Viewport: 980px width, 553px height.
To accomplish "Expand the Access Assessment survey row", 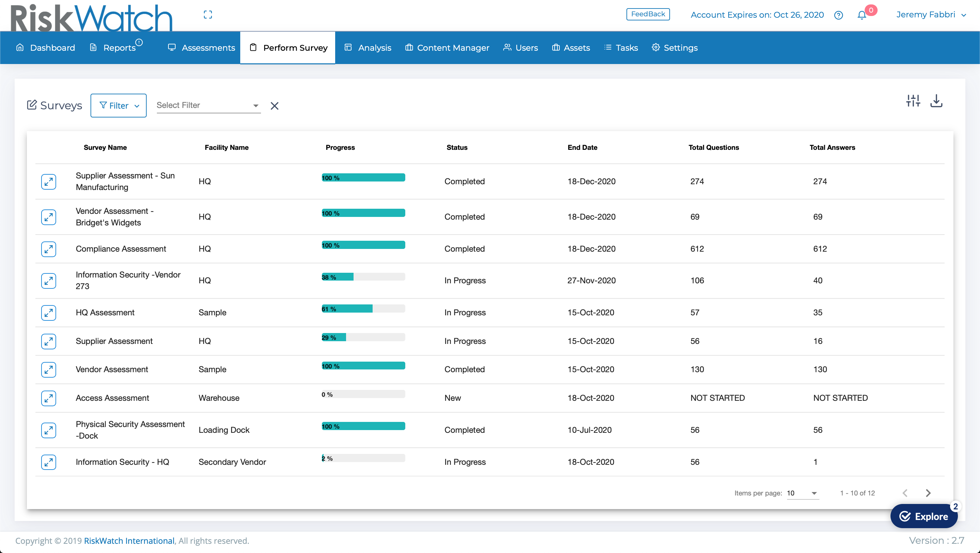I will tap(49, 398).
